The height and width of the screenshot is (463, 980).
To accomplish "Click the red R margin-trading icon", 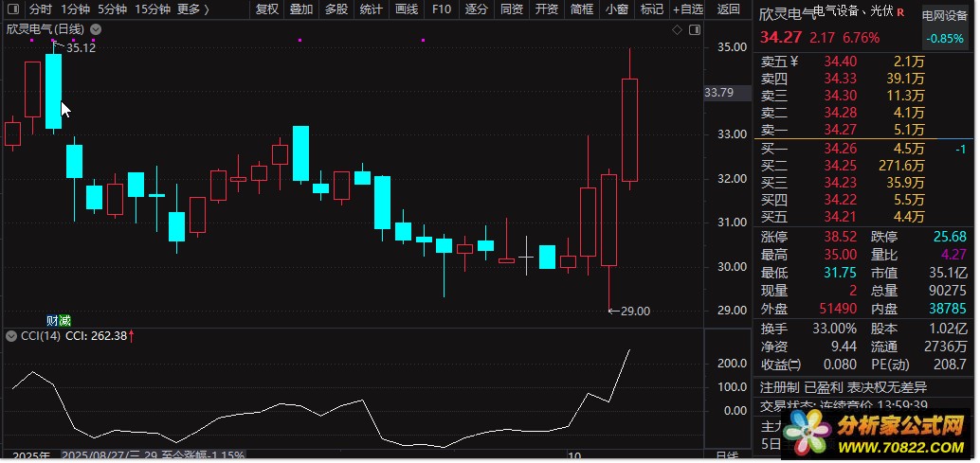I will [x=900, y=12].
